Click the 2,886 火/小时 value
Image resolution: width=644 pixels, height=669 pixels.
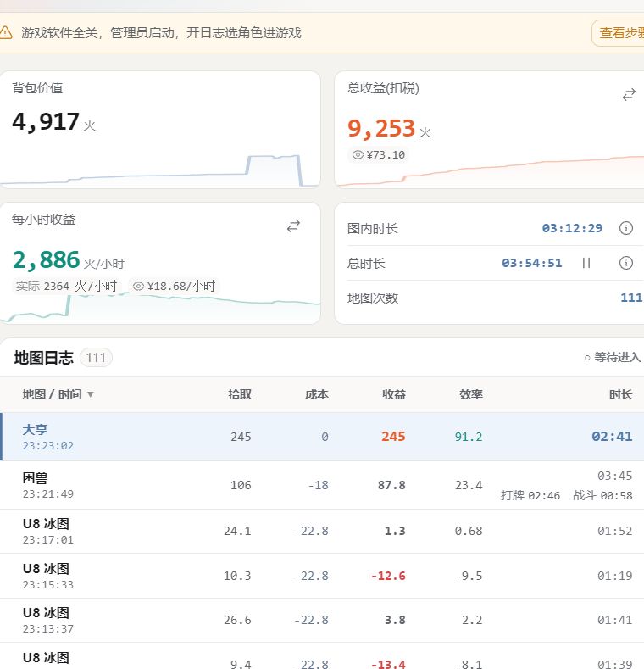click(x=46, y=259)
